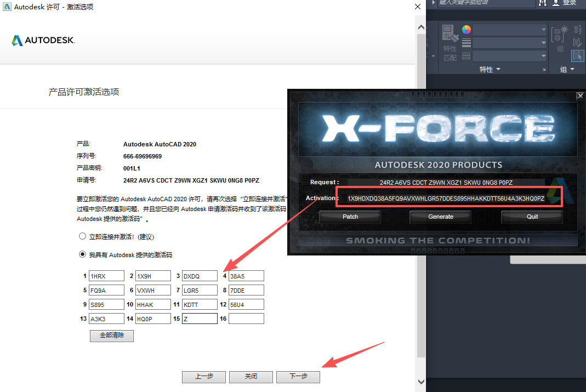
Task: Click the 产品许可激活选项 heading
Action: [x=84, y=92]
